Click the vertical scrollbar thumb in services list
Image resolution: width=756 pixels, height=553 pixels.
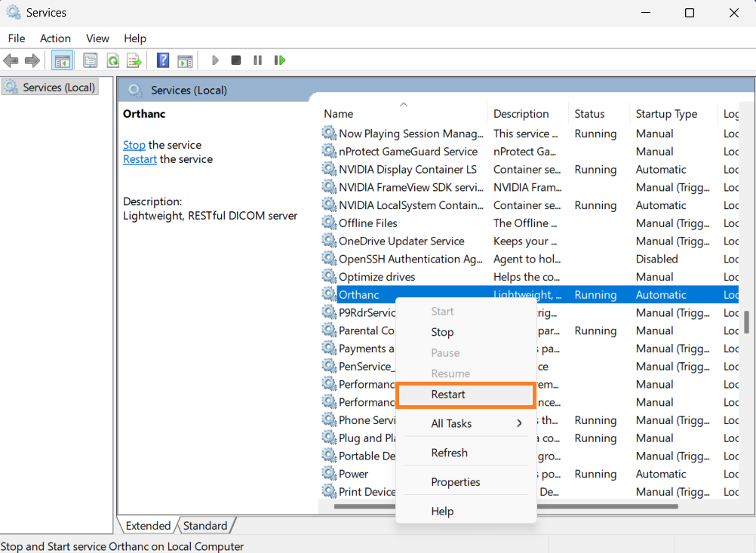(x=746, y=322)
